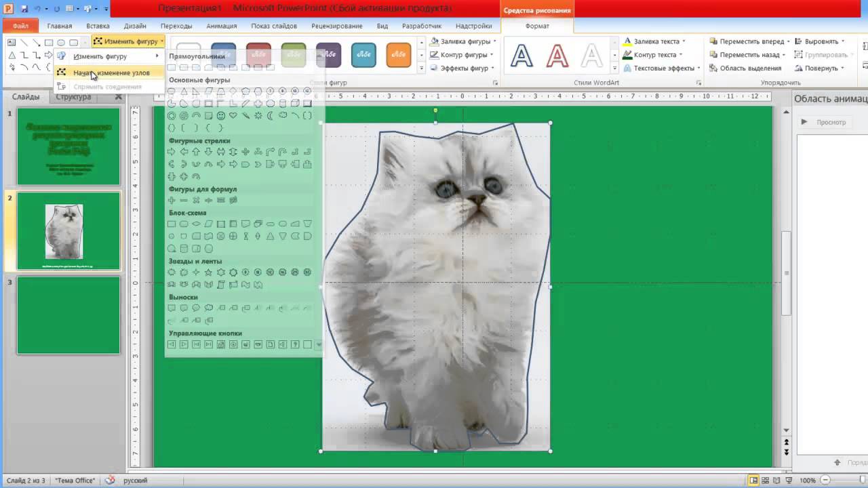868x488 pixels.
Task: Open the 'Заливка текста' dropdown
Action: pos(655,41)
